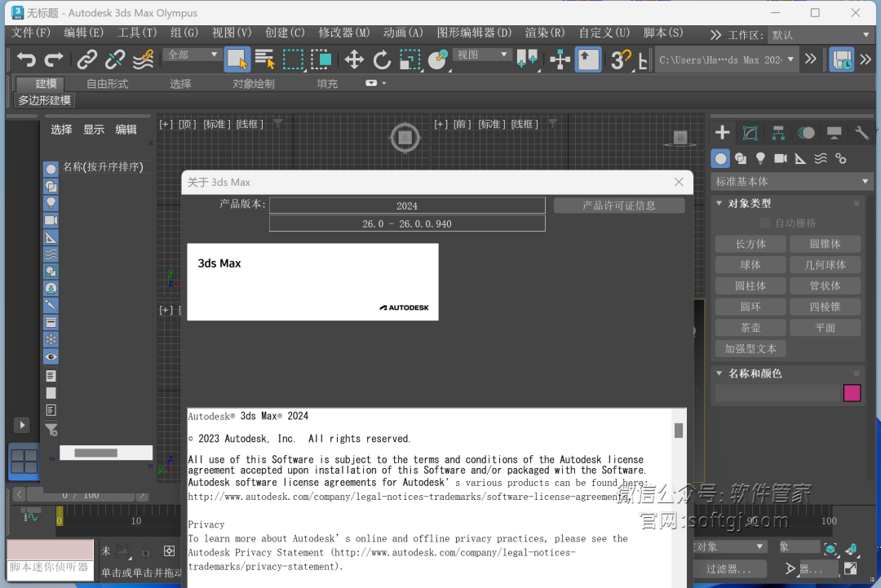Toggle shapes display filter in Scene Explorer
The width and height of the screenshot is (881, 588).
click(x=51, y=187)
